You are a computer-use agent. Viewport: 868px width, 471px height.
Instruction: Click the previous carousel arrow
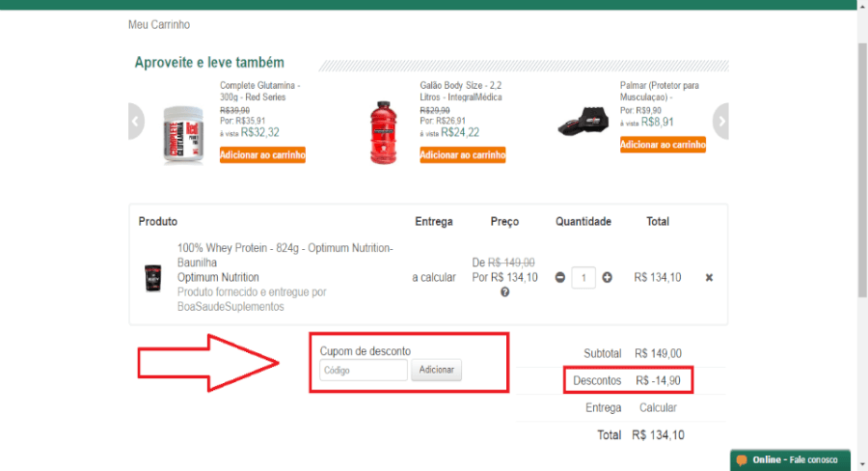[x=136, y=121]
